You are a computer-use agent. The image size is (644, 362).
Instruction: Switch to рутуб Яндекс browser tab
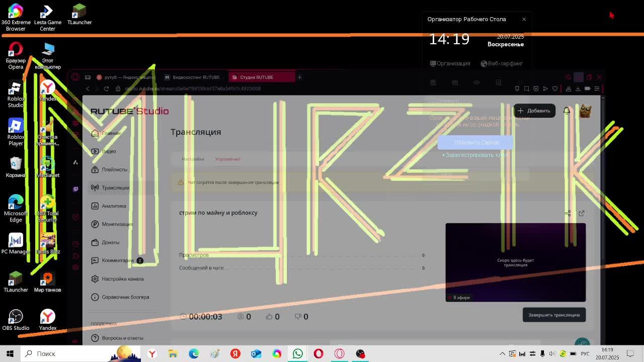pyautogui.click(x=127, y=77)
